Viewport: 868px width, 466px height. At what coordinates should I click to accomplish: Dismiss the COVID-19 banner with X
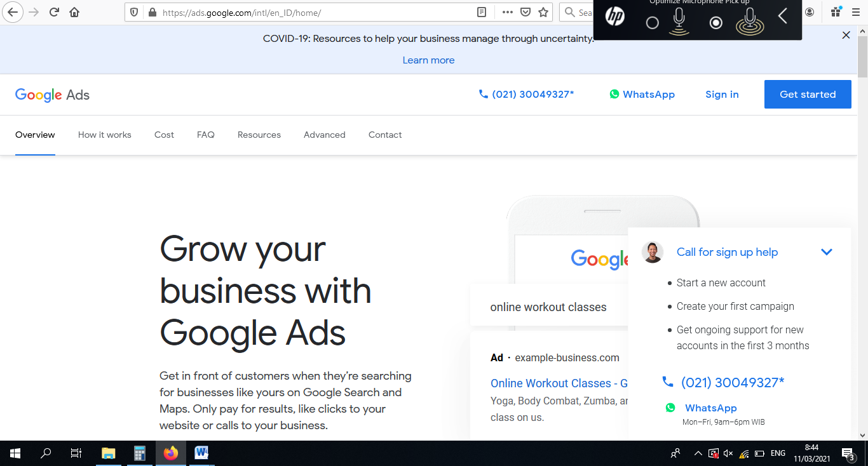[x=846, y=36]
